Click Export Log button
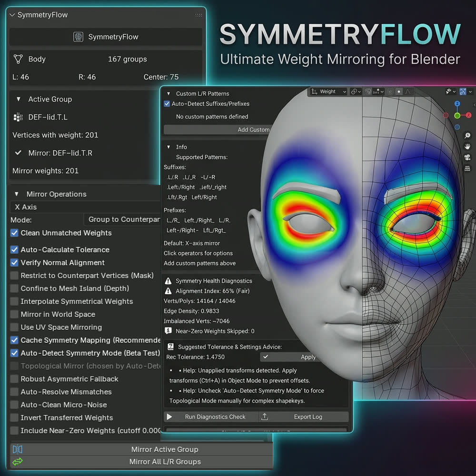Image resolution: width=476 pixels, height=476 pixels. 304,417
